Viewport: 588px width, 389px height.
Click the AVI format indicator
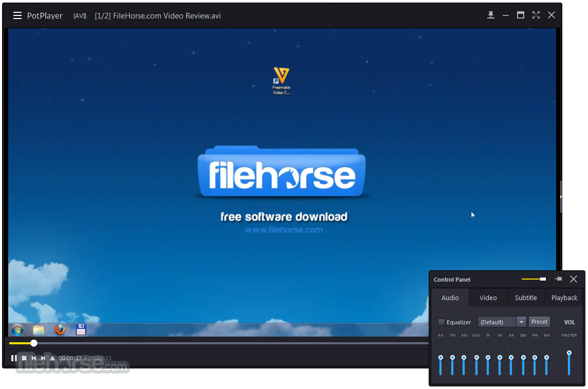[80, 16]
